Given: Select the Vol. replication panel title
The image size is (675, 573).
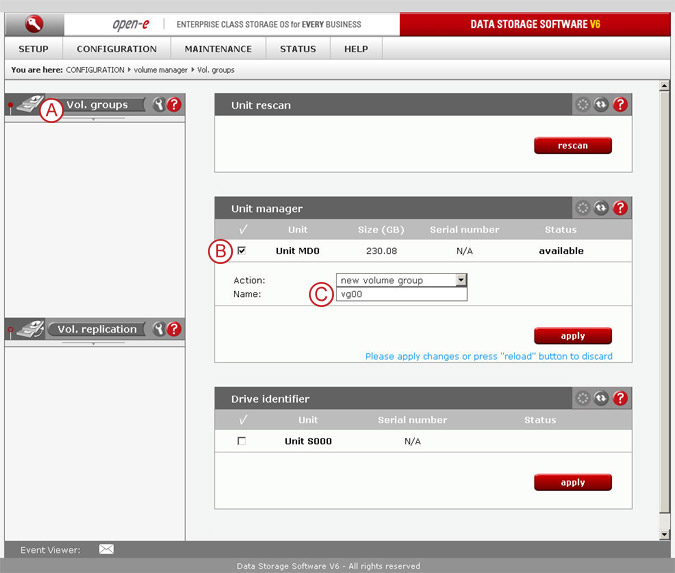Looking at the screenshot, I should [x=97, y=329].
